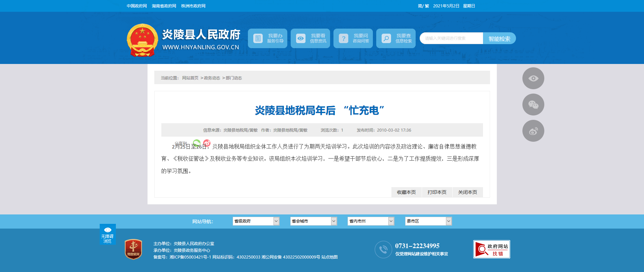Go to 政务动态 in breadcrumb
Screen dimensions: 644x272
pyautogui.click(x=212, y=78)
